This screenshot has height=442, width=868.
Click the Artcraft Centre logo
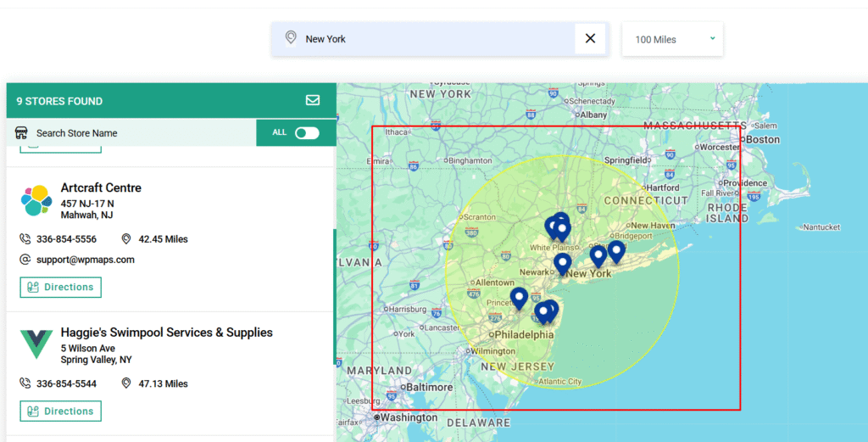[36, 200]
